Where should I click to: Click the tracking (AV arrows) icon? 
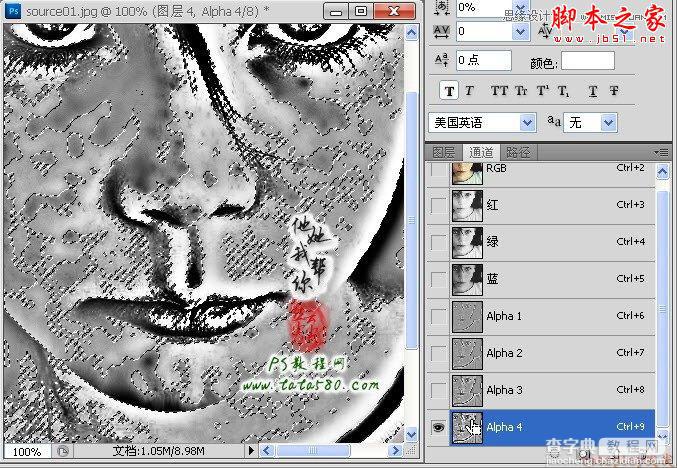click(x=441, y=32)
